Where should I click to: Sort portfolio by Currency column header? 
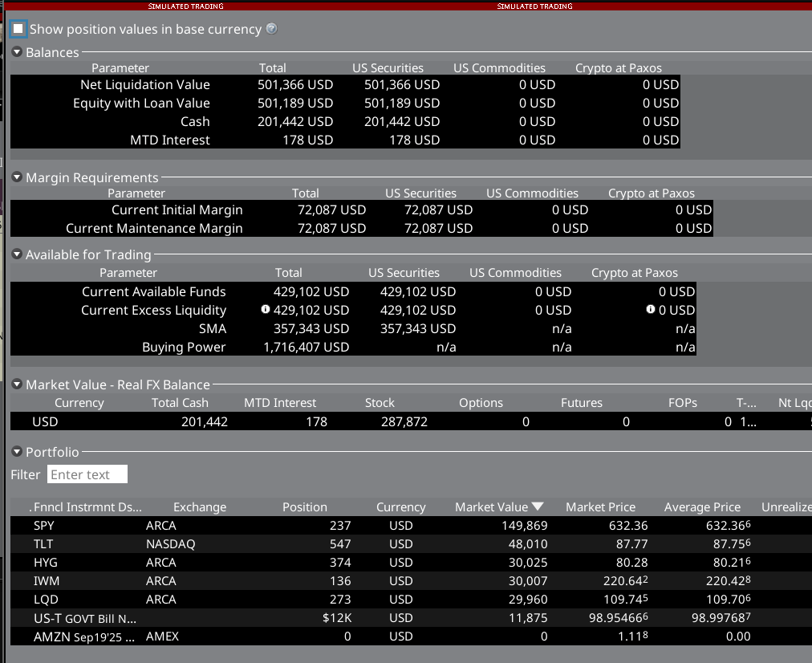[x=401, y=507]
